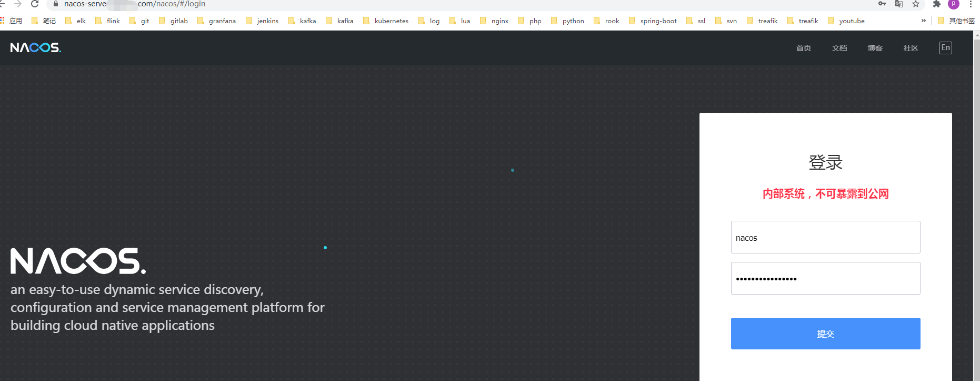Click the Nacos logo in header
The height and width of the screenshot is (381, 980).
[36, 47]
